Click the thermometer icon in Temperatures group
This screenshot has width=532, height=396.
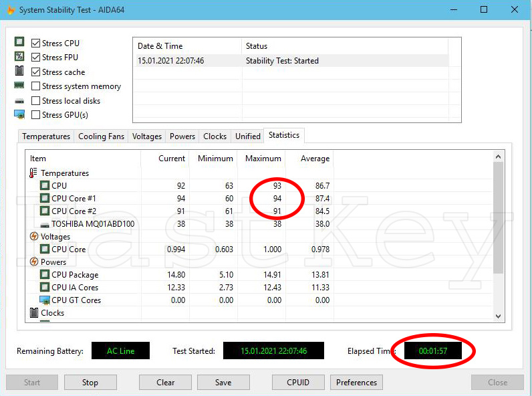tap(33, 173)
